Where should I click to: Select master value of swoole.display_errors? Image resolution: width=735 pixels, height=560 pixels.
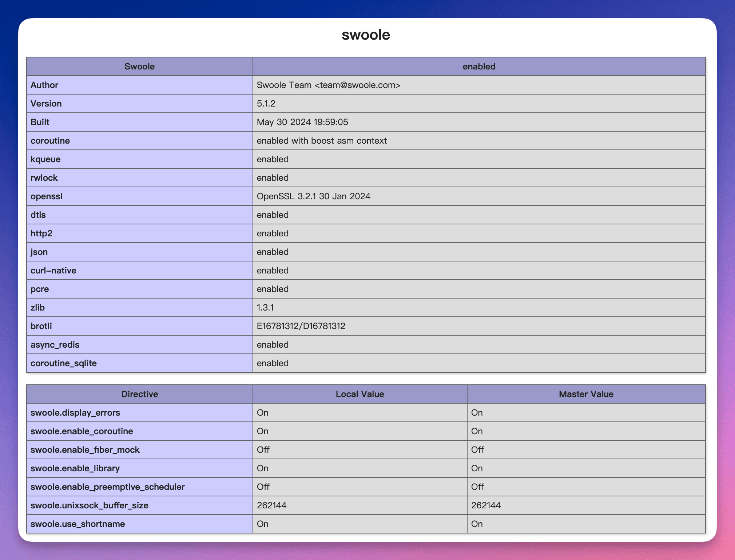coord(477,413)
